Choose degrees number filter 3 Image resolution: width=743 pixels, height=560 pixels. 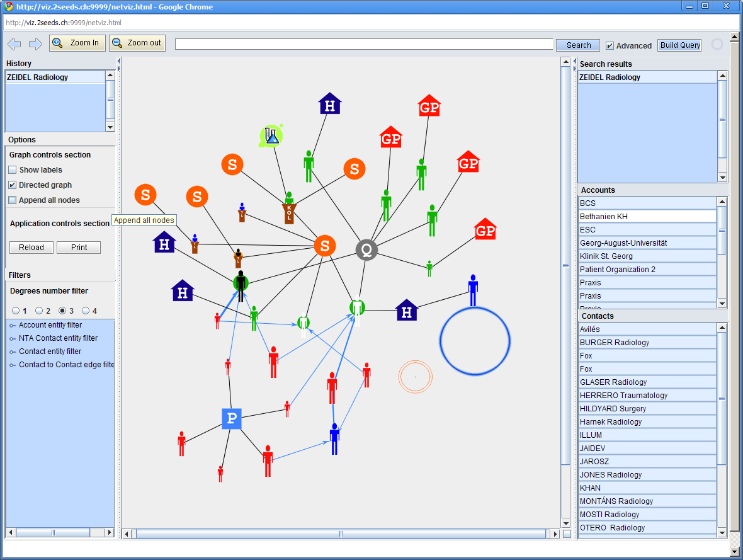pos(62,311)
